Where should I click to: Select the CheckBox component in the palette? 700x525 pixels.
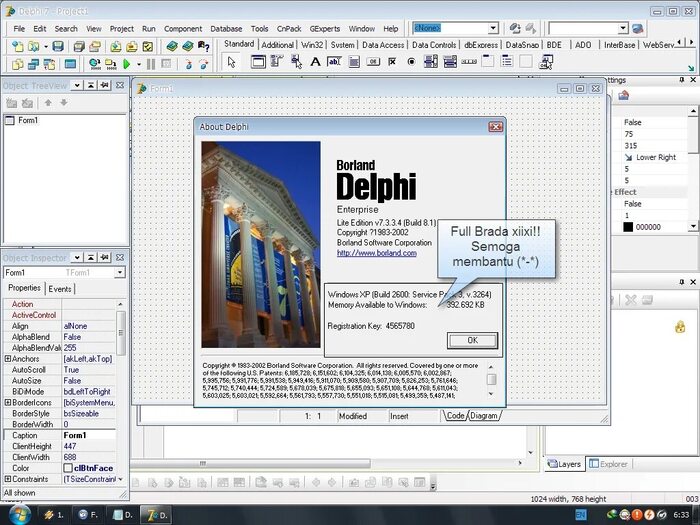point(392,62)
